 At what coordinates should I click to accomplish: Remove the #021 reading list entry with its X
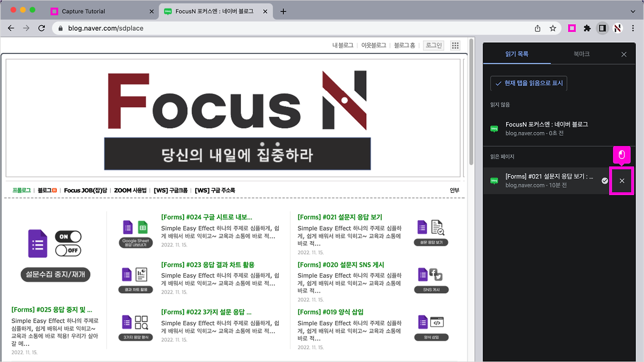point(622,179)
